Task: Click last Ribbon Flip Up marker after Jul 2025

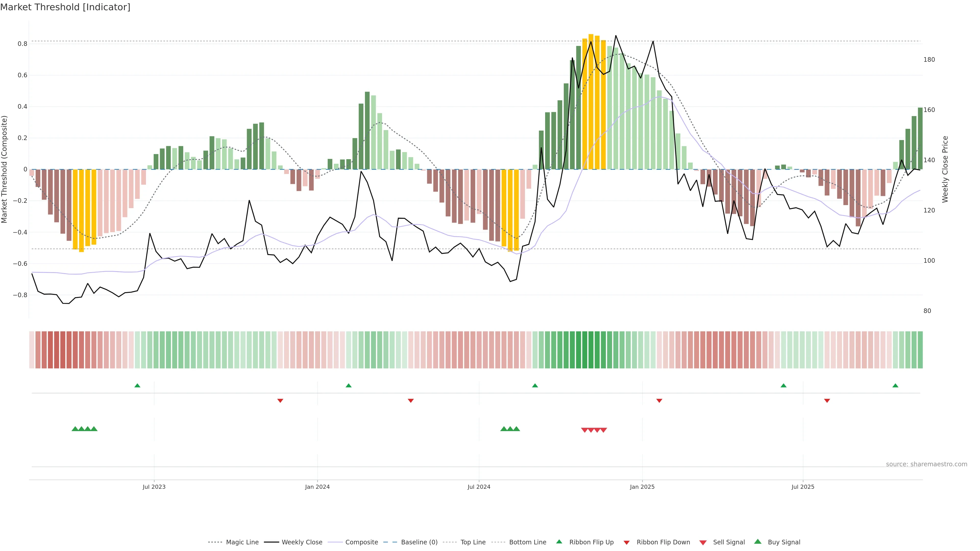Action: (x=895, y=386)
